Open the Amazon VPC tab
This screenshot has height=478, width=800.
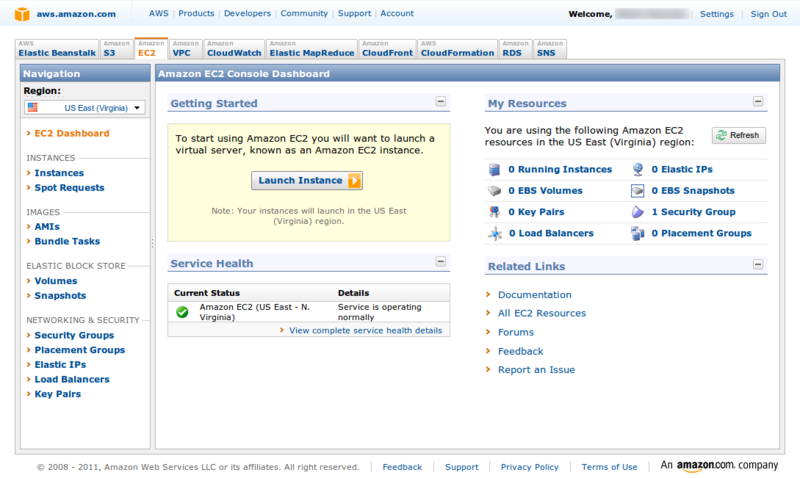pyautogui.click(x=186, y=49)
